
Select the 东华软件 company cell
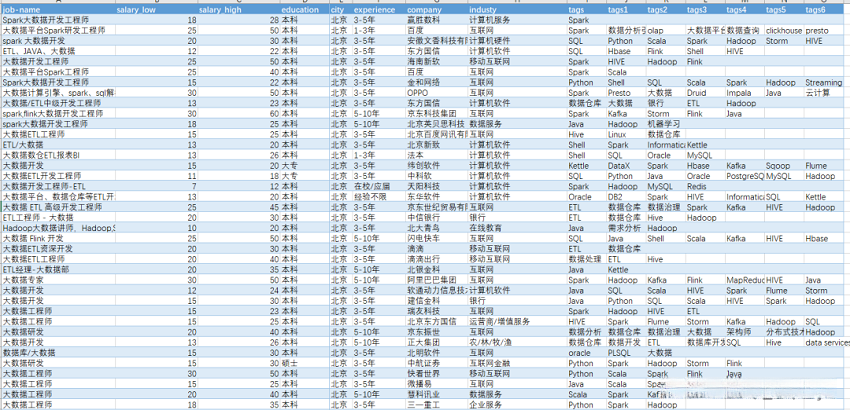[x=436, y=197]
